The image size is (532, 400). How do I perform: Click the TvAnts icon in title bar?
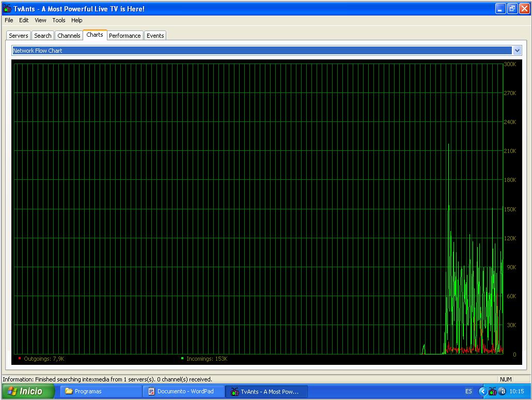(x=7, y=8)
